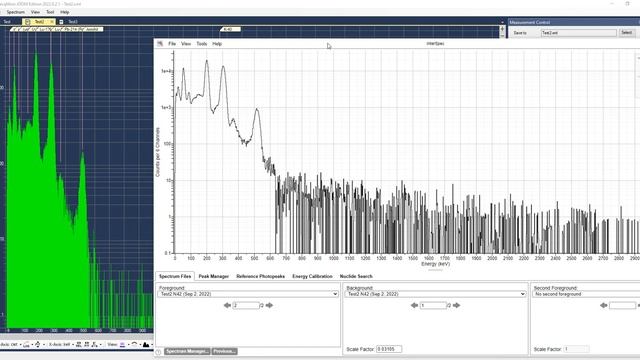Viewport: 640px width, 360px height.
Task: Click the Previous button
Action: coord(224,351)
